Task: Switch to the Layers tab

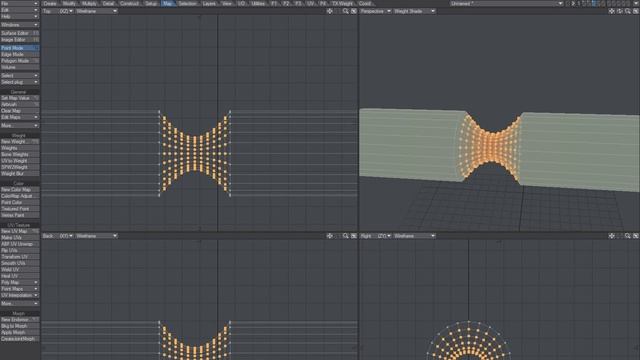Action: (209, 3)
